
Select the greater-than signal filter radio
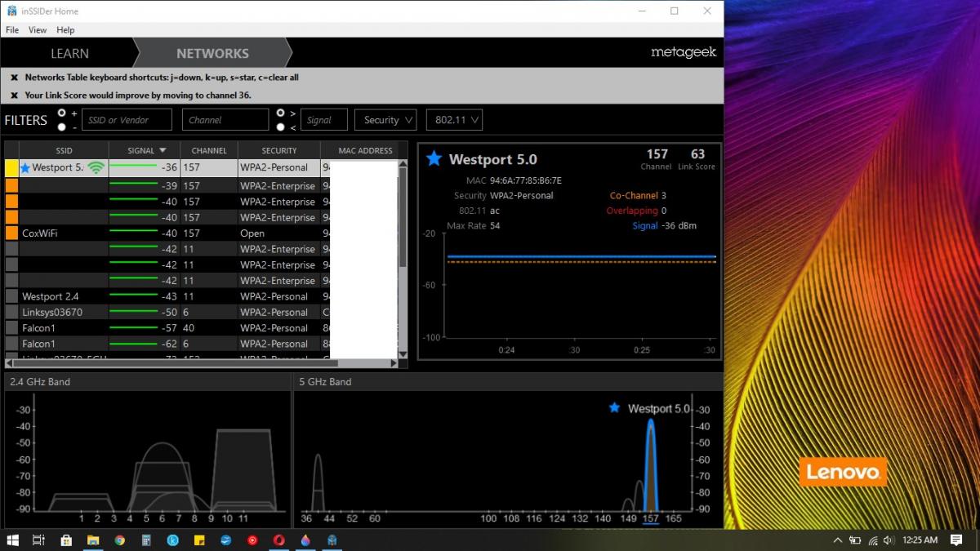coord(281,113)
